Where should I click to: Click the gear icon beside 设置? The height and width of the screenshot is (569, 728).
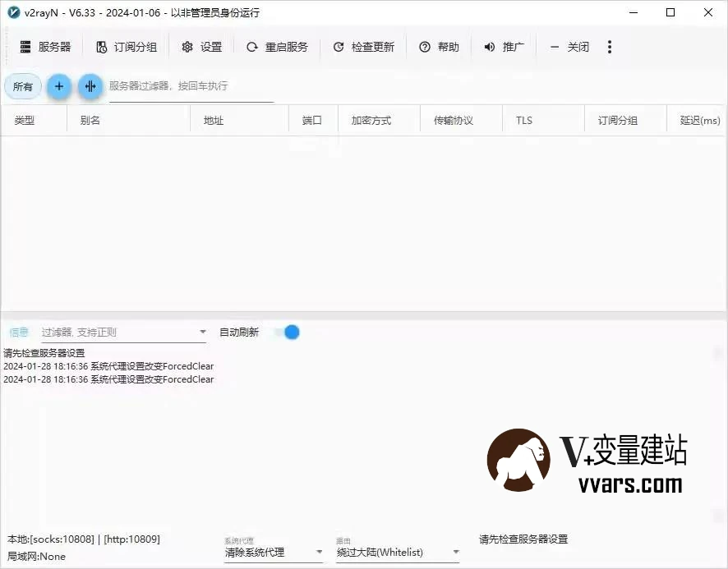187,47
